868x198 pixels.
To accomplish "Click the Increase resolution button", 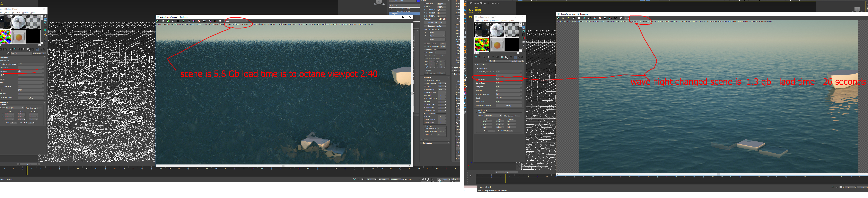I will 435,23.
